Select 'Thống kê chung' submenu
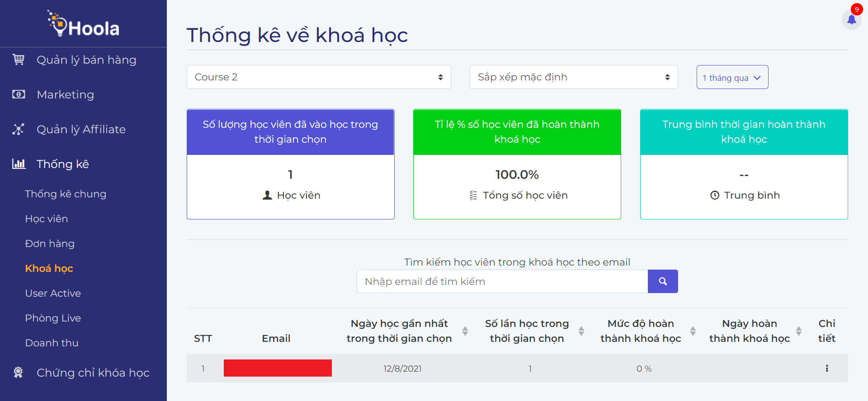This screenshot has height=401, width=868. (66, 194)
